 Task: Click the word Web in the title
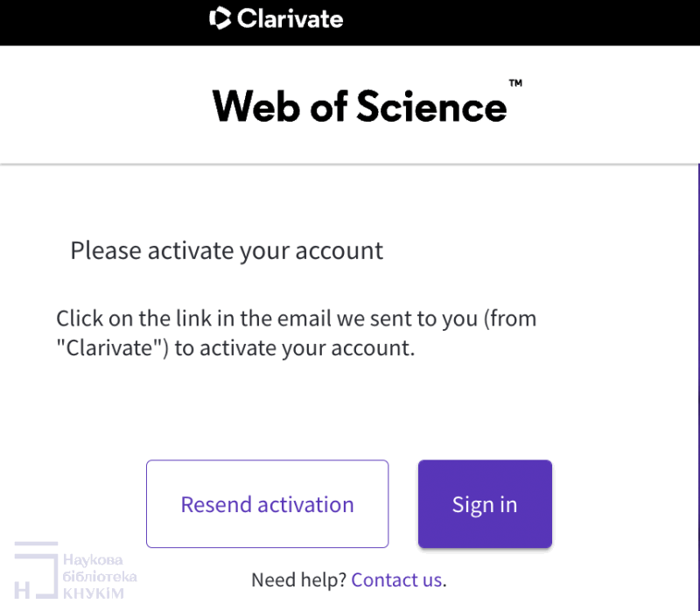tap(251, 107)
